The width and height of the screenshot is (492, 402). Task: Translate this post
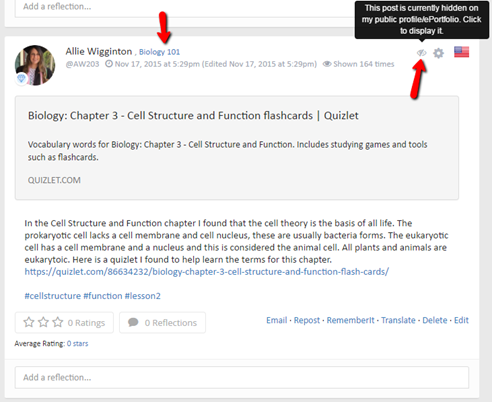tap(398, 320)
